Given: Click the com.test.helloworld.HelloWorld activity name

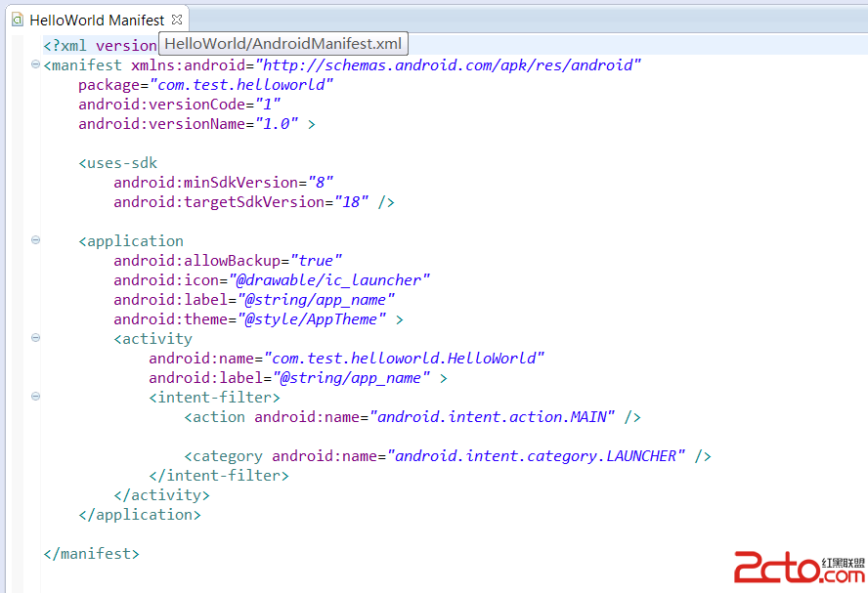Looking at the screenshot, I should coord(404,359).
